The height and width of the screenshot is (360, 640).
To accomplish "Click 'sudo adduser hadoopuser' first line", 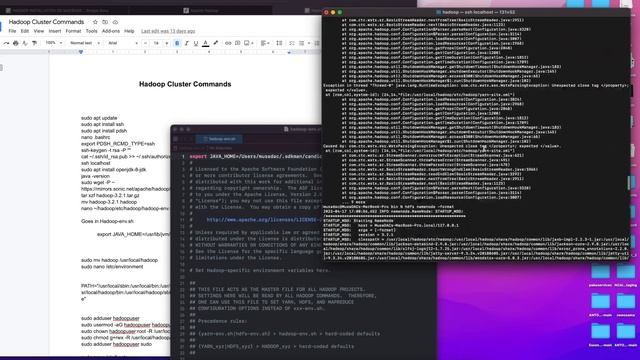I will 110,318.
